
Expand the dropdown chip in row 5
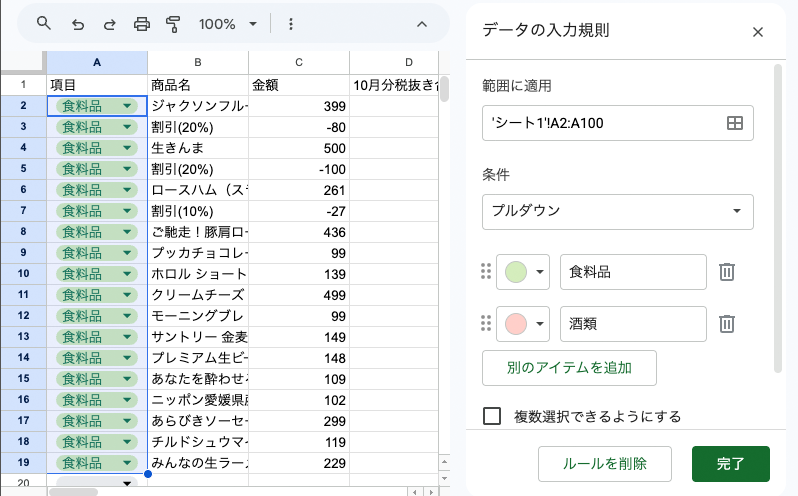(127, 169)
